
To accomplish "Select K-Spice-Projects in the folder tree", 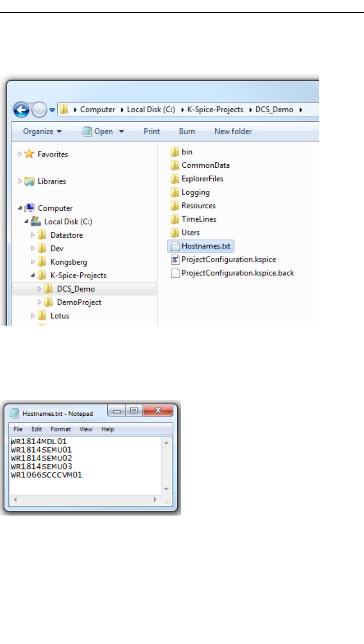I will (x=79, y=275).
